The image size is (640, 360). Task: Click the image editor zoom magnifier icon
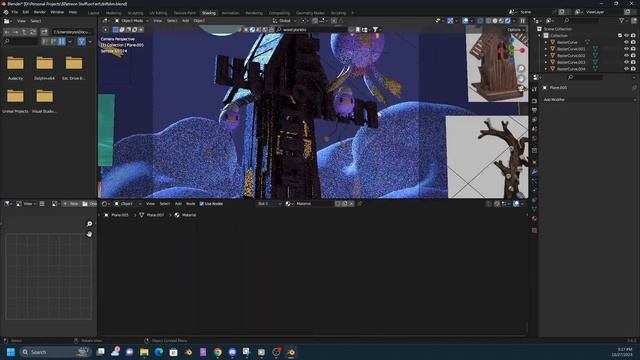tap(89, 224)
